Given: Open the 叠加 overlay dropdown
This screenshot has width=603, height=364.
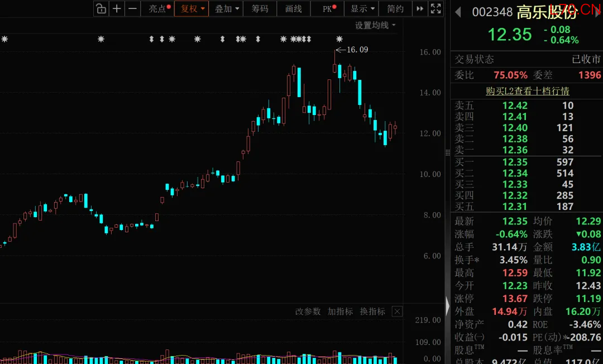Looking at the screenshot, I should tap(226, 8).
